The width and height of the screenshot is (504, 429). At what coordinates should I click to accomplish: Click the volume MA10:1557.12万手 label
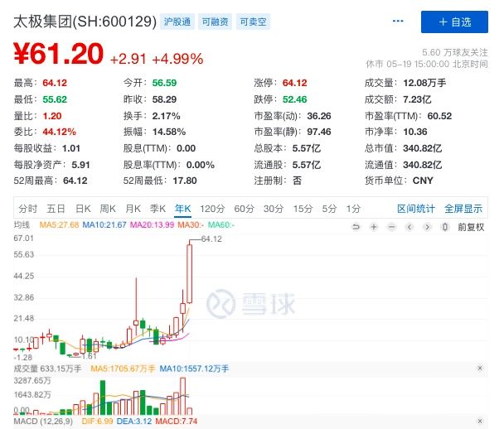(x=194, y=369)
